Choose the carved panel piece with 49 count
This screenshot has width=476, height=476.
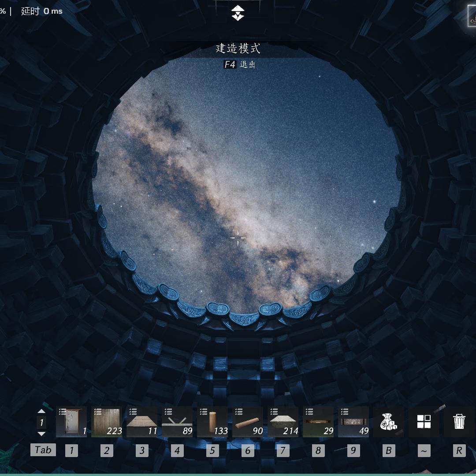click(353, 422)
